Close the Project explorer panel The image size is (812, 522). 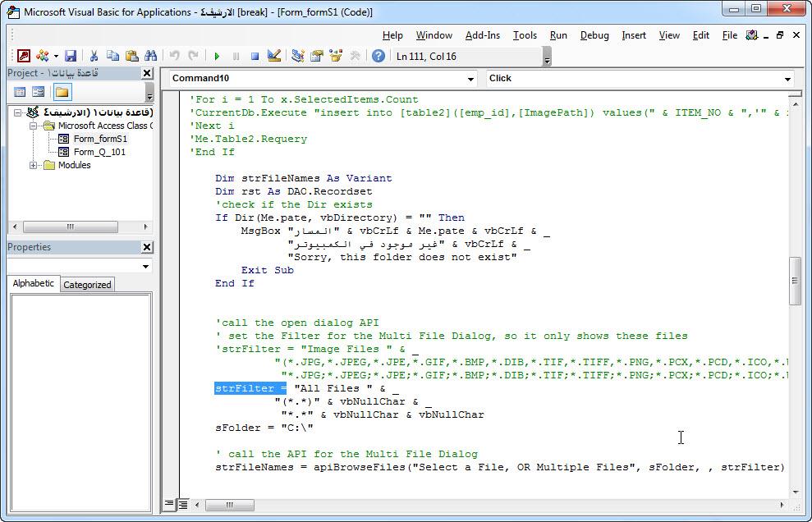[x=147, y=74]
